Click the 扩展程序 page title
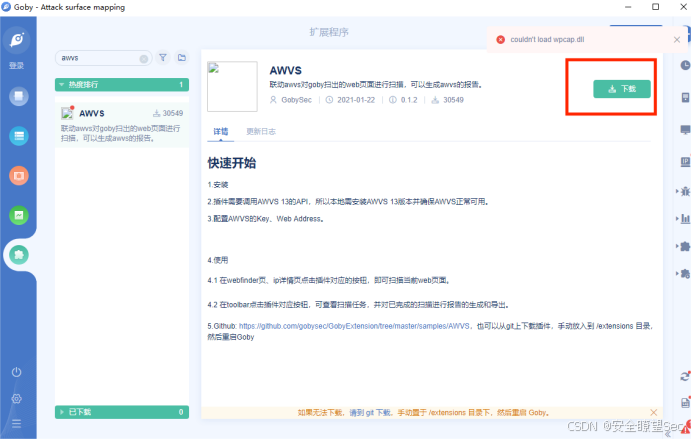 click(x=329, y=32)
